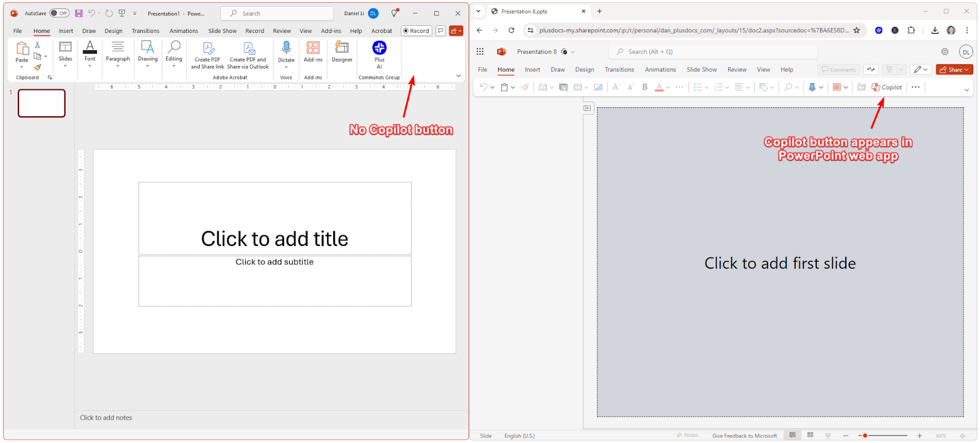Image resolution: width=980 pixels, height=443 pixels.
Task: Click Give Feedback to Microsoft link
Action: [744, 436]
